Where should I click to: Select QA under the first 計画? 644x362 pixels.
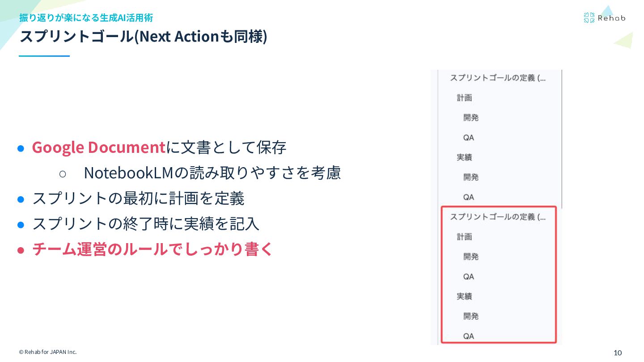tap(469, 138)
